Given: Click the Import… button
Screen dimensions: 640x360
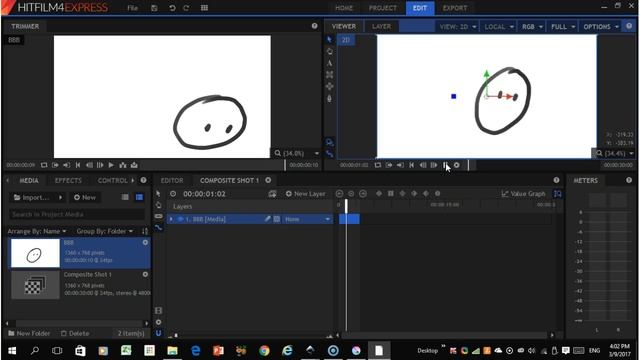Looking at the screenshot, I should click(x=32, y=198).
